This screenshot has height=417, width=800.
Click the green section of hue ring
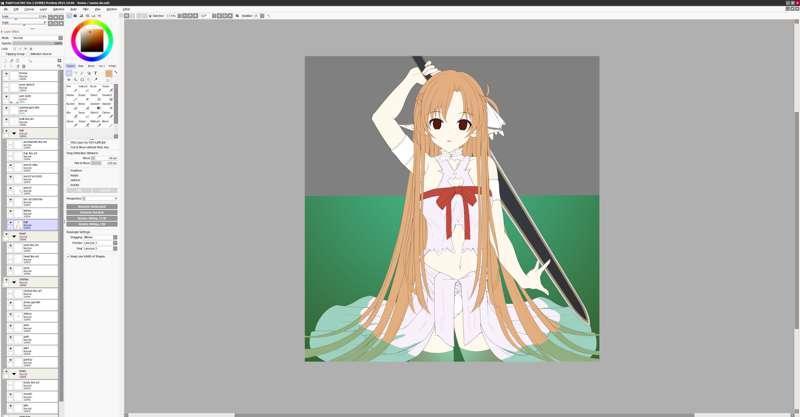coord(108,30)
